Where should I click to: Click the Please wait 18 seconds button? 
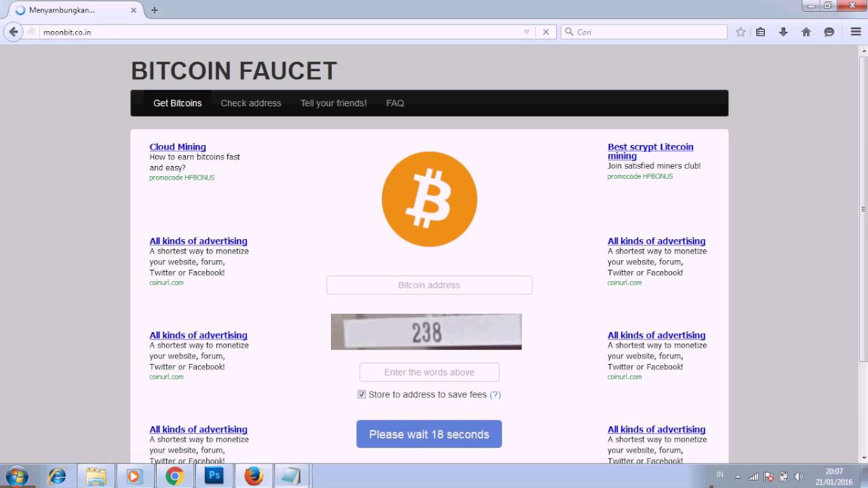tap(429, 434)
